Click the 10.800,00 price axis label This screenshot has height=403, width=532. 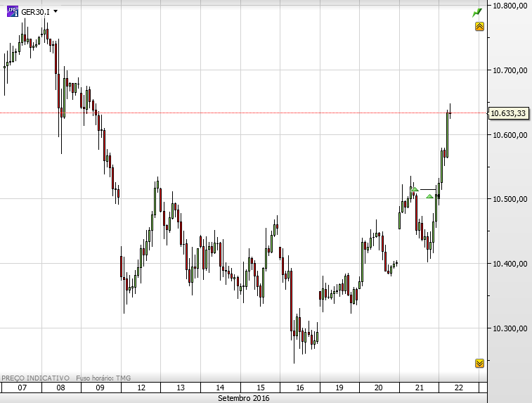[x=510, y=6]
